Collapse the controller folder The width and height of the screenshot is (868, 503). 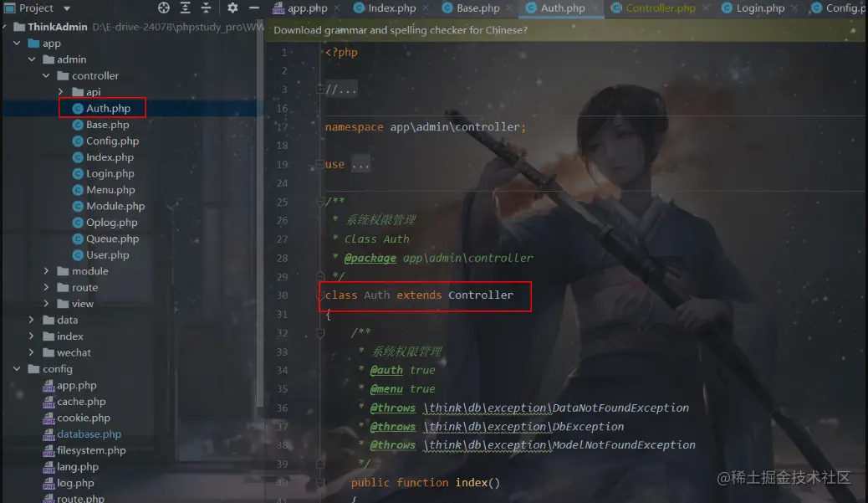coord(47,75)
